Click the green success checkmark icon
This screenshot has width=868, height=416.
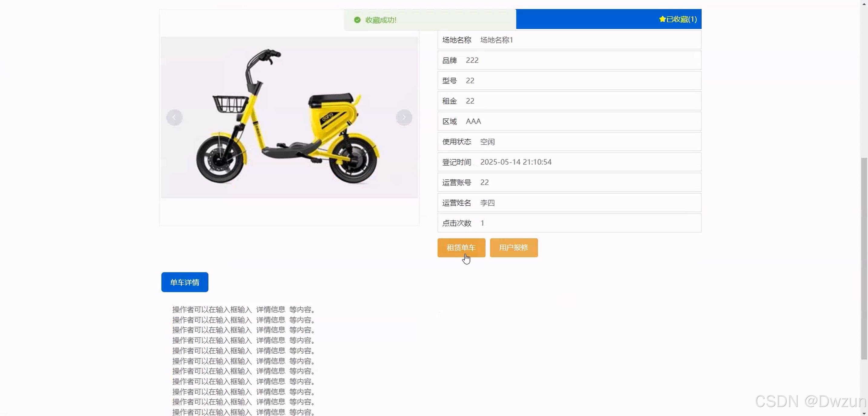click(x=357, y=20)
